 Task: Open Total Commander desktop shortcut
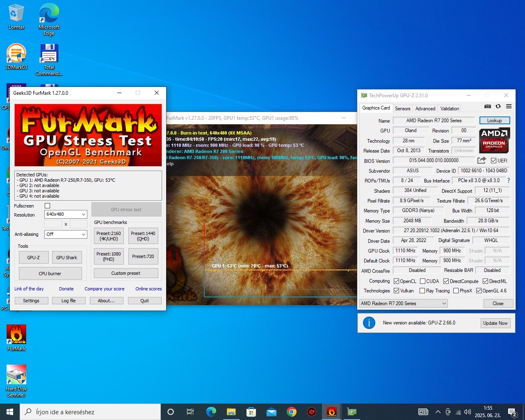(x=49, y=60)
